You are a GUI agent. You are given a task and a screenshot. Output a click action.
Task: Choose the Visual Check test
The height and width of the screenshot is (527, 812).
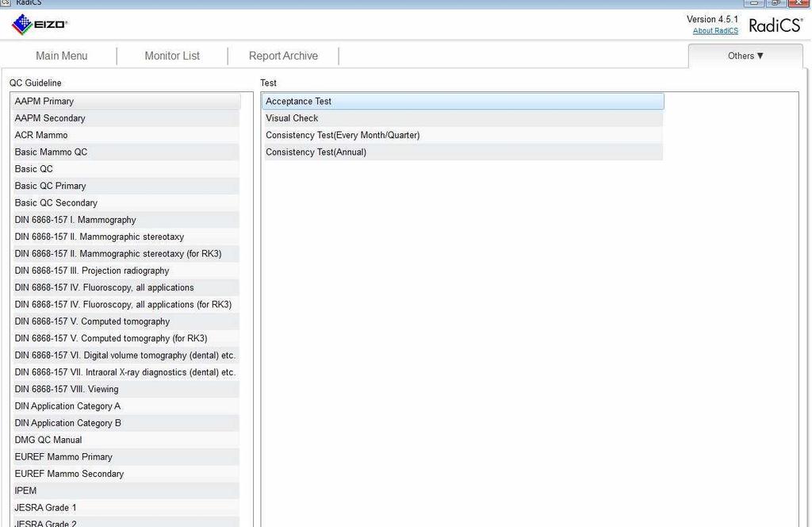(463, 118)
